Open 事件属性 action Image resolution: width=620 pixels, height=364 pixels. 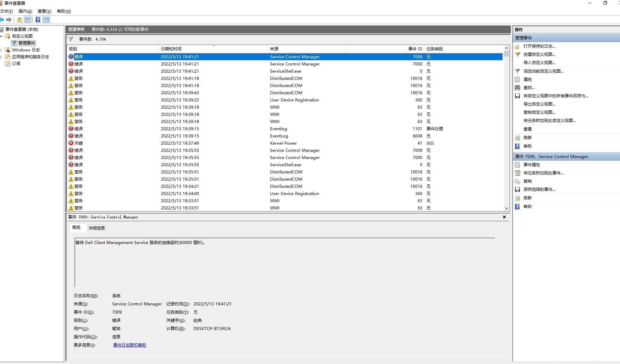[x=532, y=165]
